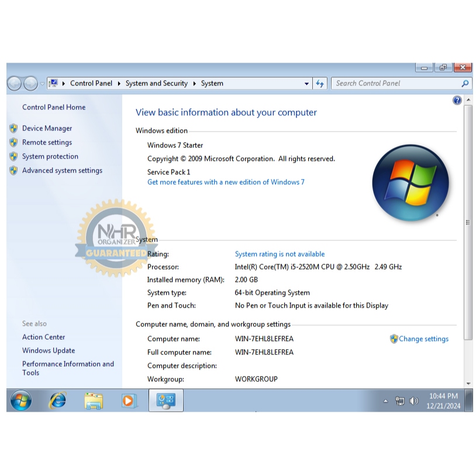Open Performance Information and Tools
The height and width of the screenshot is (476, 476).
point(68,368)
